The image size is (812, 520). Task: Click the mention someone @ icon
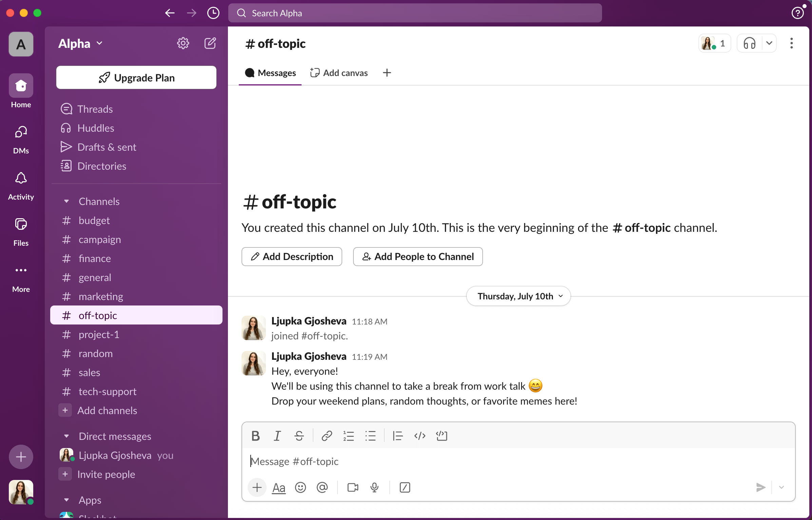[x=322, y=487]
